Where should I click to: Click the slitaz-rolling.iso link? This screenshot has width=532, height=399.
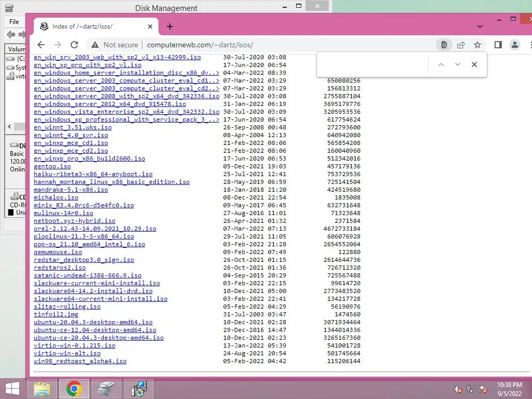coord(67,307)
